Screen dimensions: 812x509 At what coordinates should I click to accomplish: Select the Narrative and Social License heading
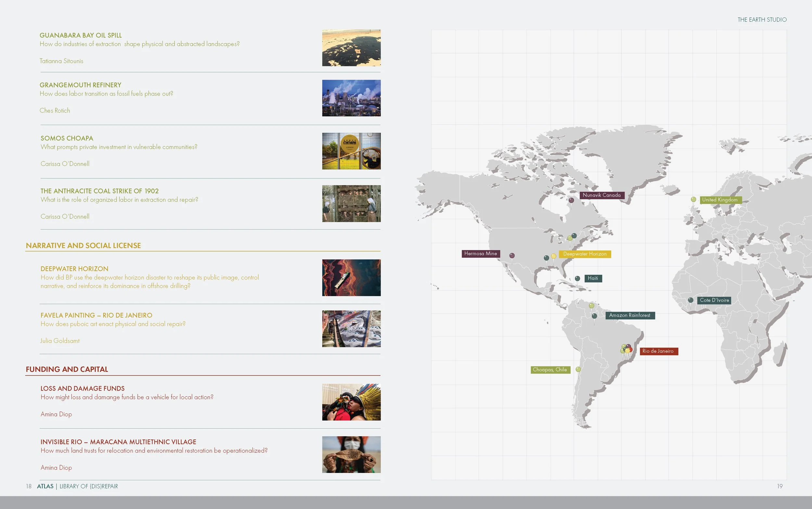pyautogui.click(x=83, y=245)
